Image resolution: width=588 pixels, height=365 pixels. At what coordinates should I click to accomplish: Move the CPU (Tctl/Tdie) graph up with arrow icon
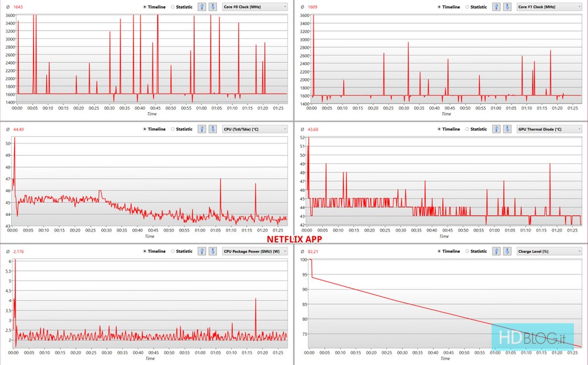pyautogui.click(x=202, y=129)
